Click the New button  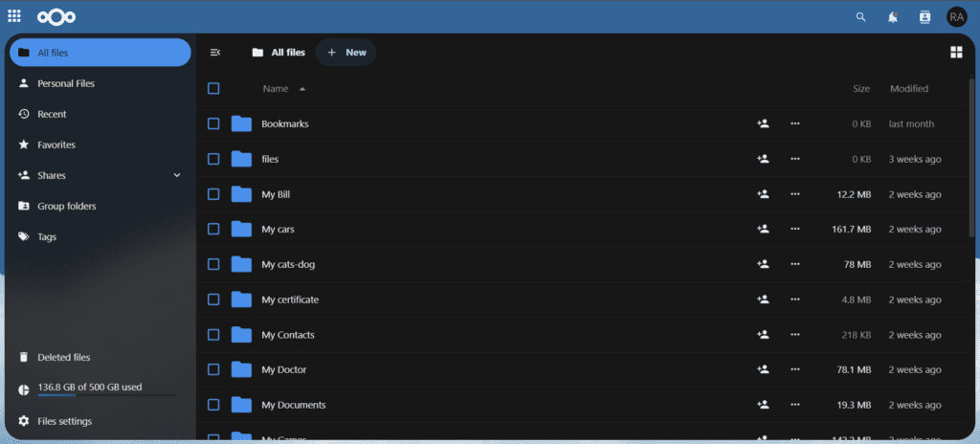click(x=345, y=53)
